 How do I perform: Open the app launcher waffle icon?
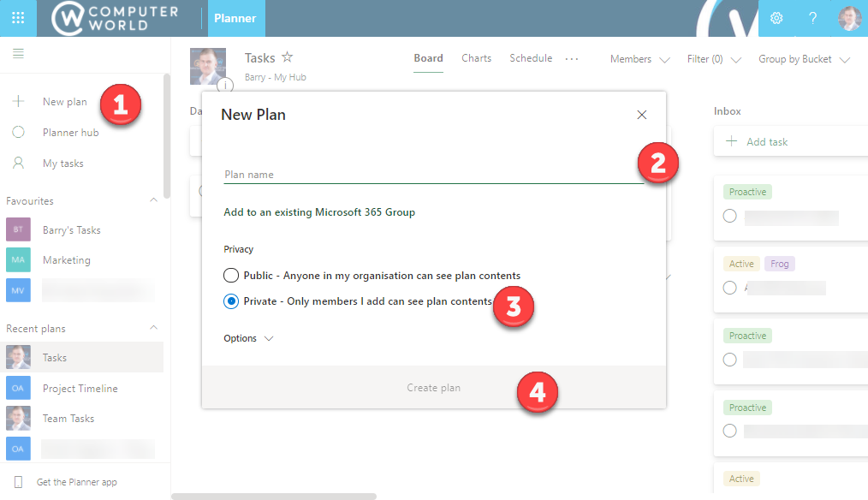pyautogui.click(x=18, y=17)
